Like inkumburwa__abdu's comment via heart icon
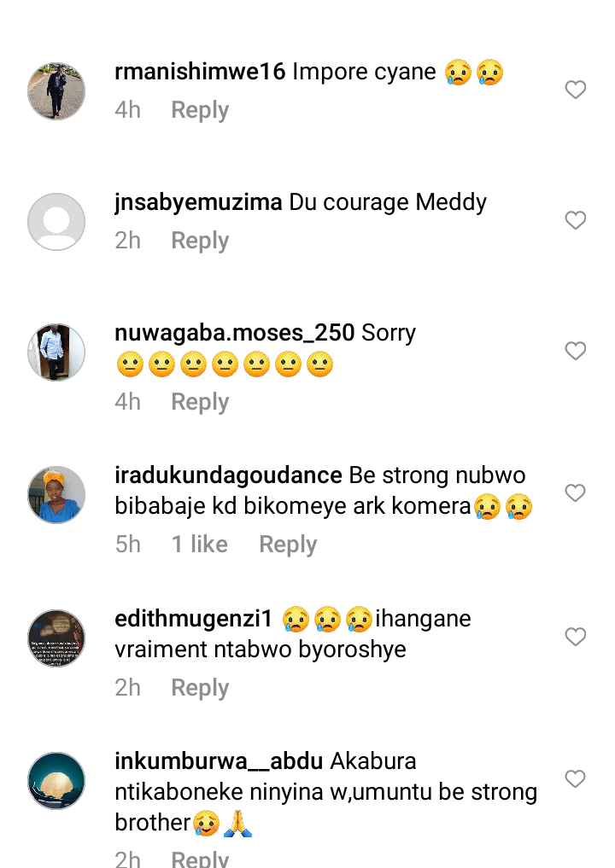This screenshot has width=615, height=868. 575,779
